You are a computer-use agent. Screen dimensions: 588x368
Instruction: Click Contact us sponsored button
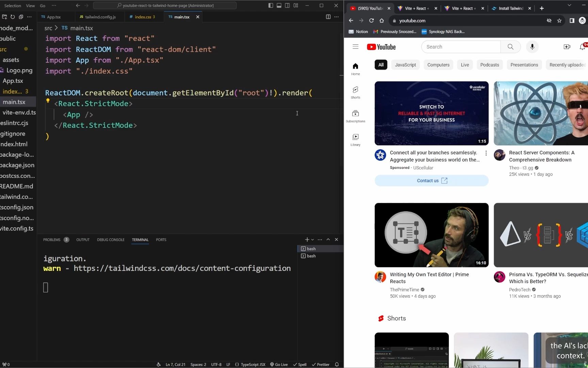click(x=431, y=181)
